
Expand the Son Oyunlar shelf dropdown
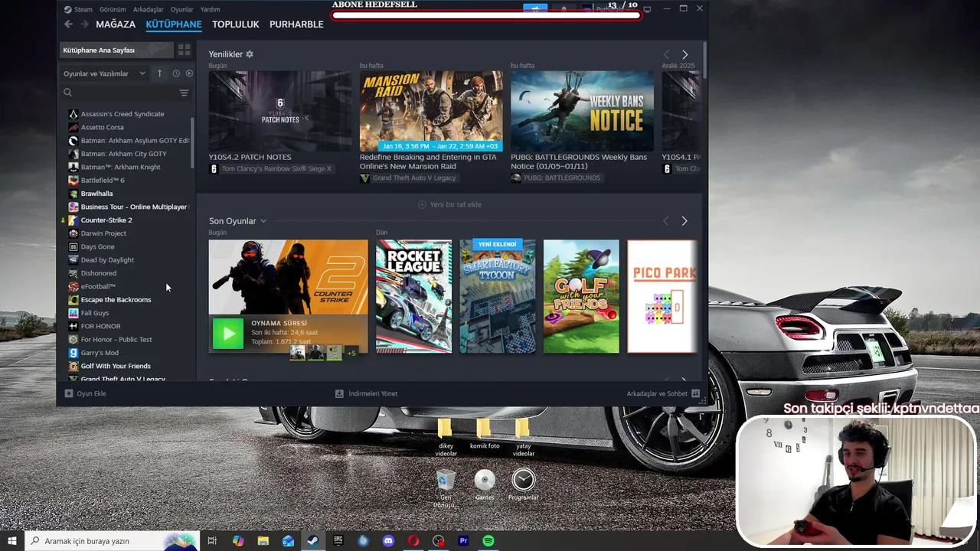click(263, 221)
